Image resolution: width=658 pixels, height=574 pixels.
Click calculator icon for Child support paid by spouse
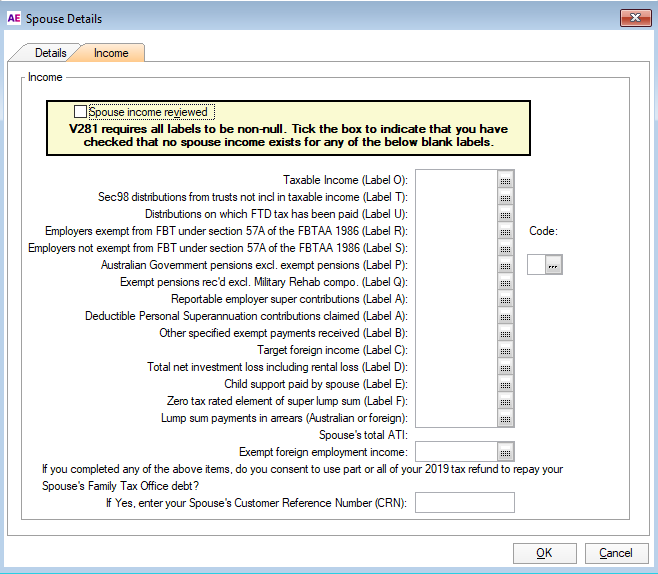pos(505,384)
